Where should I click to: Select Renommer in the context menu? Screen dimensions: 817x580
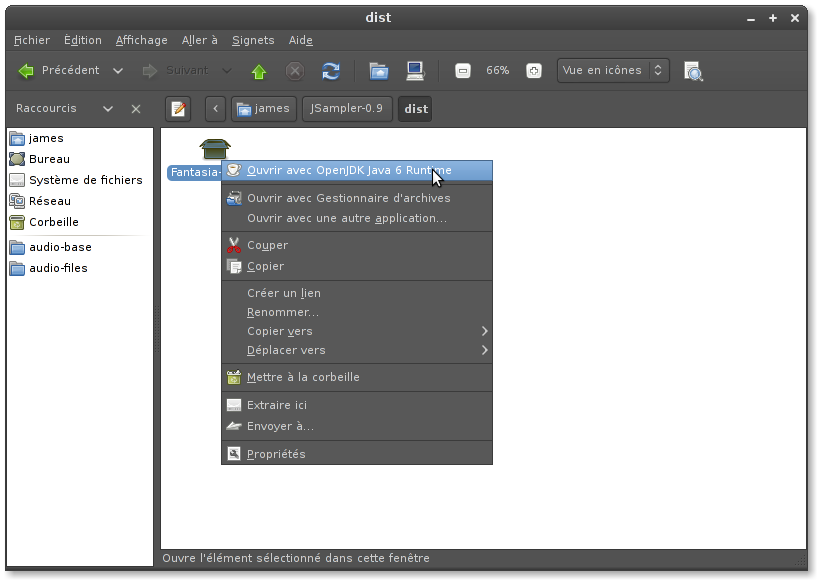point(357,312)
